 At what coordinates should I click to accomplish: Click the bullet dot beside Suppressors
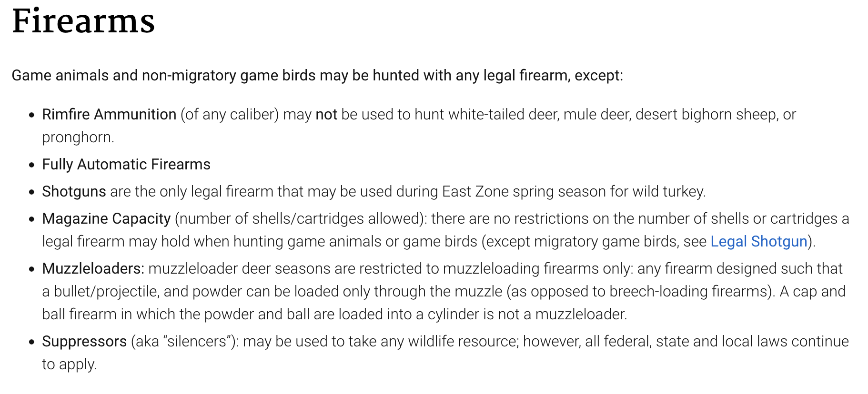pos(32,342)
